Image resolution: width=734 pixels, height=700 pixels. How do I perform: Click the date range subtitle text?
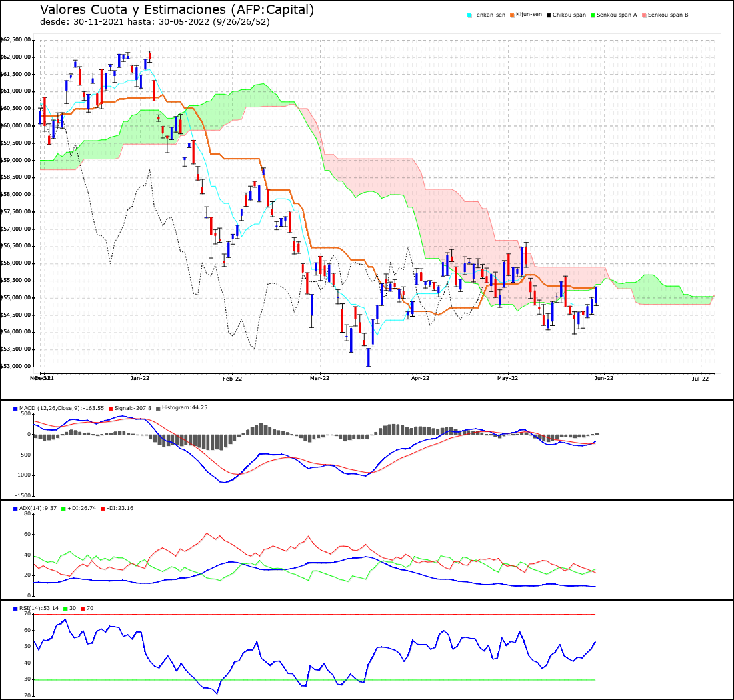tap(155, 21)
